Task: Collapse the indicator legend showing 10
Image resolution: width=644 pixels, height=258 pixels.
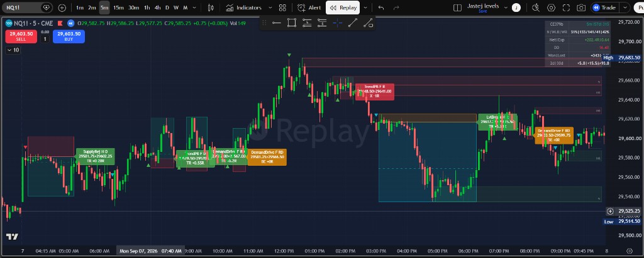Action: pyautogui.click(x=14, y=50)
